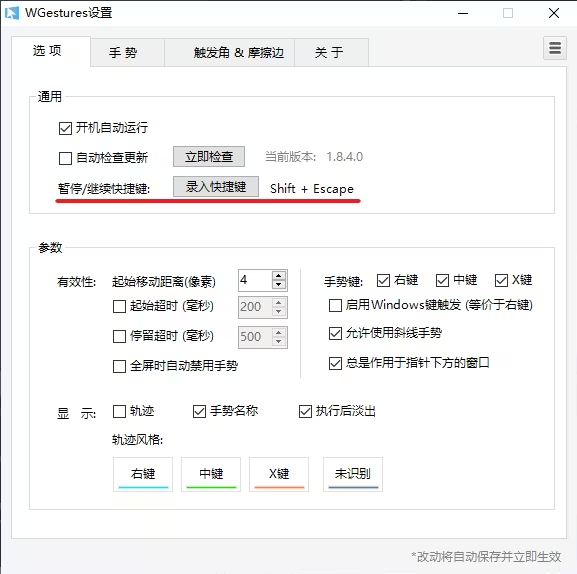Enable the 轨迹 display checkbox
The height and width of the screenshot is (574, 577).
pos(119,411)
